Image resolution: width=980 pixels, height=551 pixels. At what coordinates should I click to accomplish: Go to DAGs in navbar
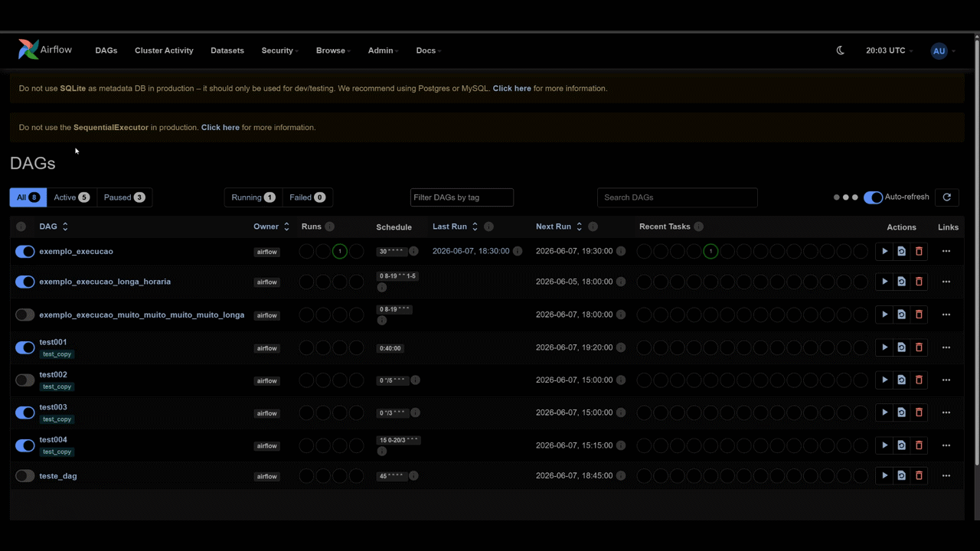[106, 51]
